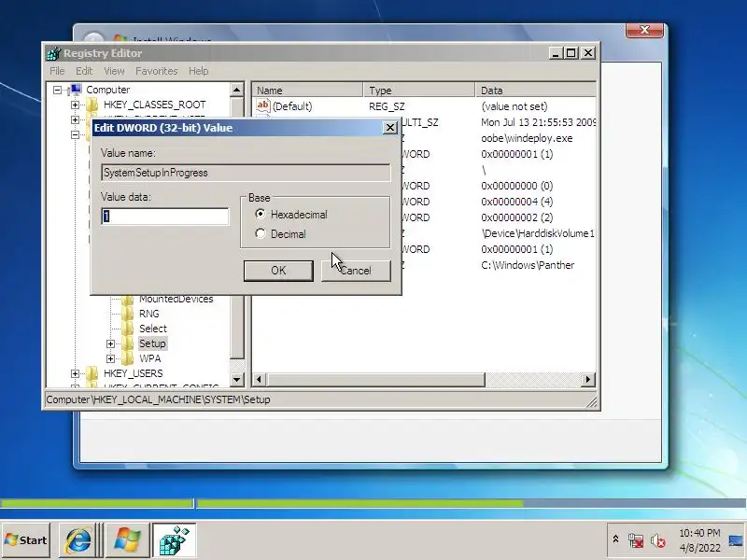747x560 pixels.
Task: Select the Decimal base option
Action: 261,234
